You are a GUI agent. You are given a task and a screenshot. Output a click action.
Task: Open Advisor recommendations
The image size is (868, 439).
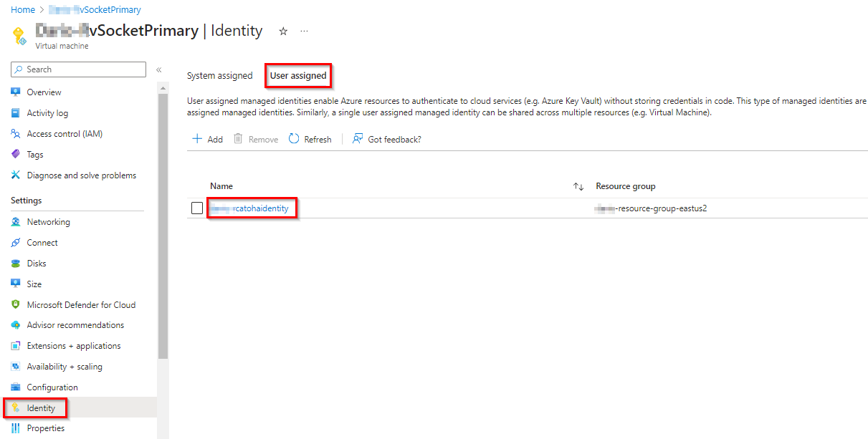[75, 325]
